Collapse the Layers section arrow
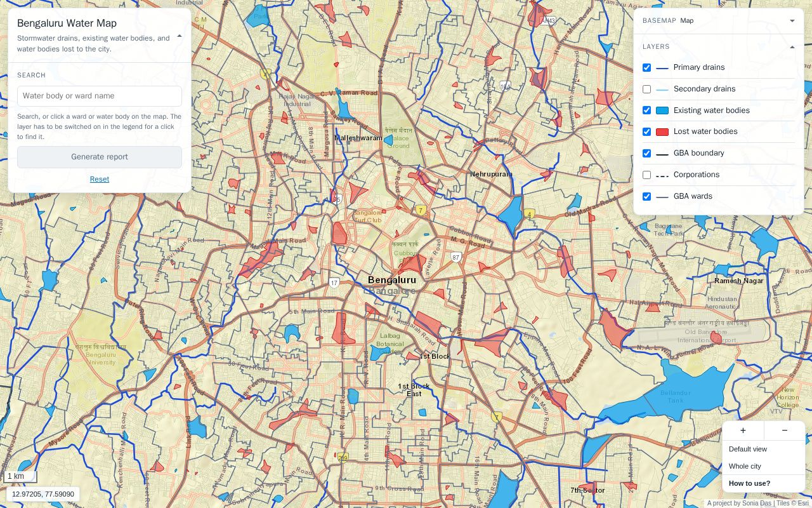The width and height of the screenshot is (812, 508). click(792, 47)
